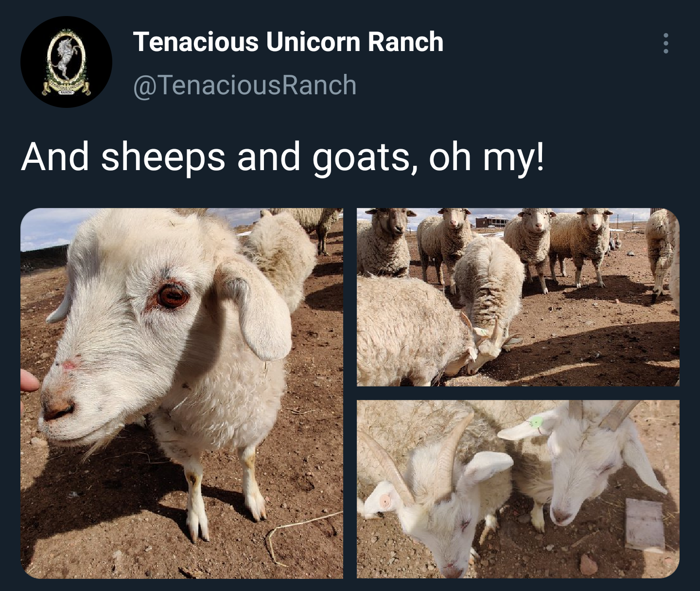Click the fingertip near the sheep's nose
Viewport: 700px width, 591px height.
30,380
